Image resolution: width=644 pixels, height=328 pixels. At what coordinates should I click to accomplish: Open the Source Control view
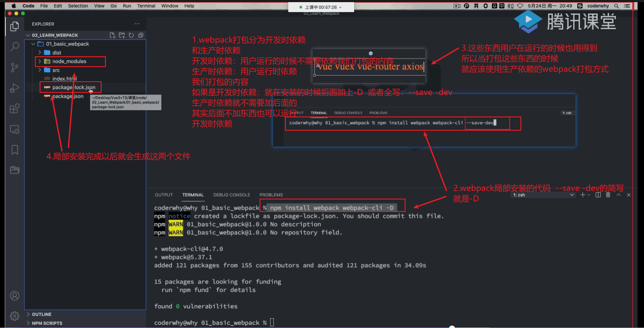coord(15,67)
